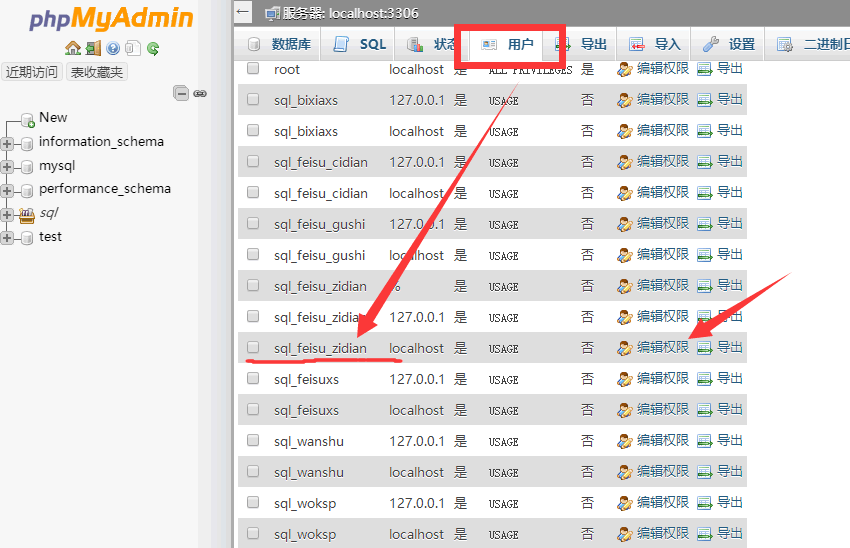Screen dimensions: 850x548
Task: Check sql_feisuxs 127.0.0.1 checkbox
Action: [x=253, y=378]
